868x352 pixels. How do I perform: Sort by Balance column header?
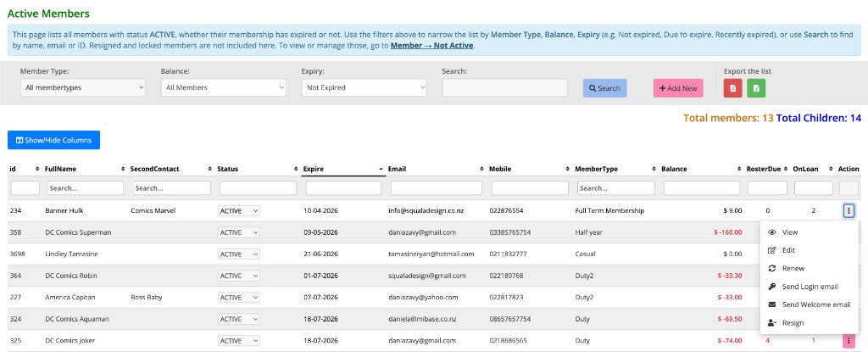[x=674, y=169]
